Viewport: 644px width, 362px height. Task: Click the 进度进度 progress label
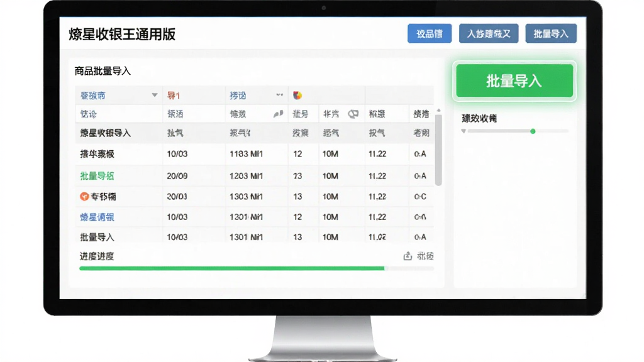pos(97,256)
